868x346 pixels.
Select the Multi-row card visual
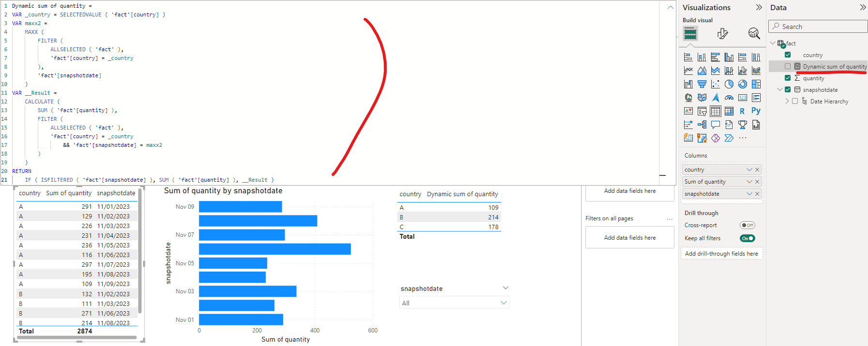(756, 98)
